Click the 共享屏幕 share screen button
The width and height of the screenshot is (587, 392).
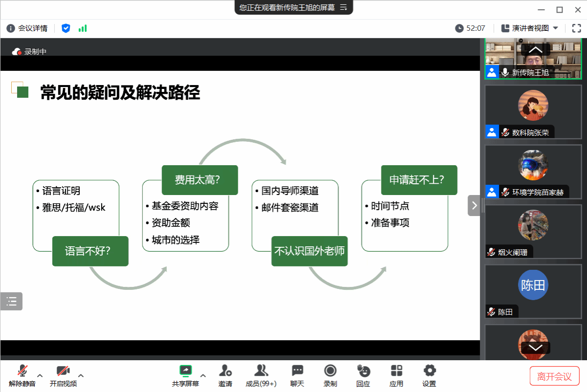click(x=185, y=375)
